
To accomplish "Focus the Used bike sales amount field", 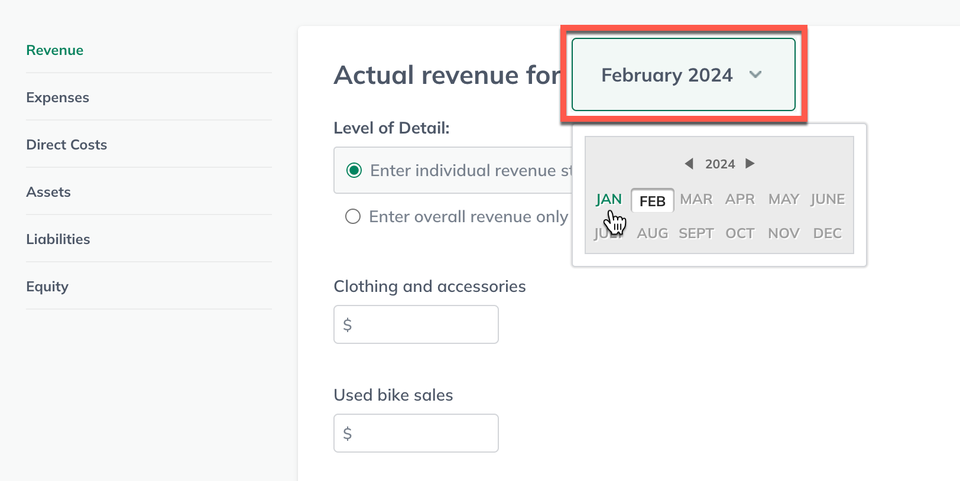I will [x=416, y=433].
